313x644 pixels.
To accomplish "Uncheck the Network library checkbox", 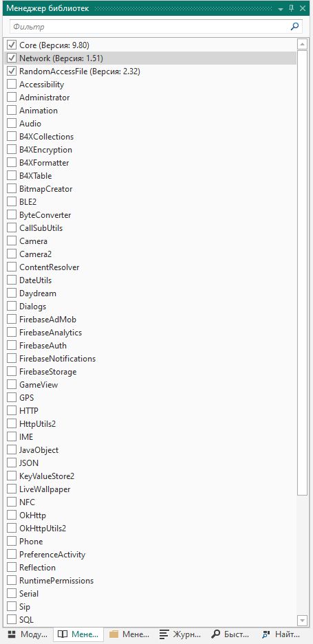I will pyautogui.click(x=12, y=58).
